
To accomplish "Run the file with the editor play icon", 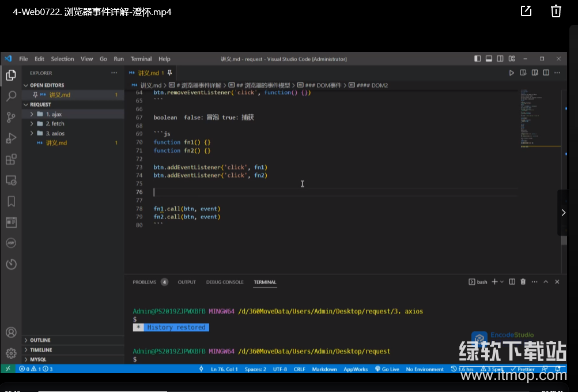I will (511, 73).
